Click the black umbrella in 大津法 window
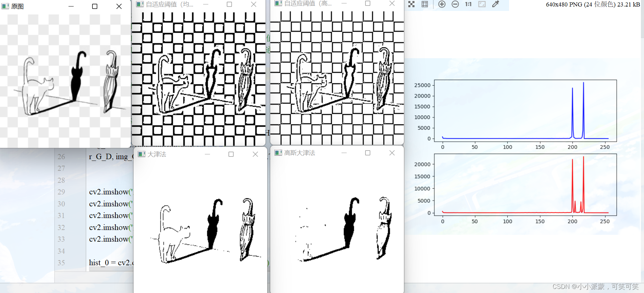 click(214, 224)
